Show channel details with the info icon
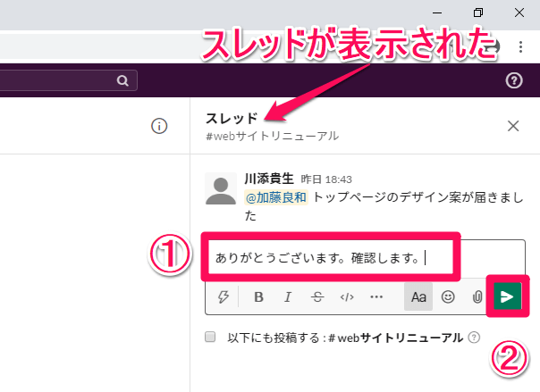Screen dimensions: 540x392 tap(159, 127)
